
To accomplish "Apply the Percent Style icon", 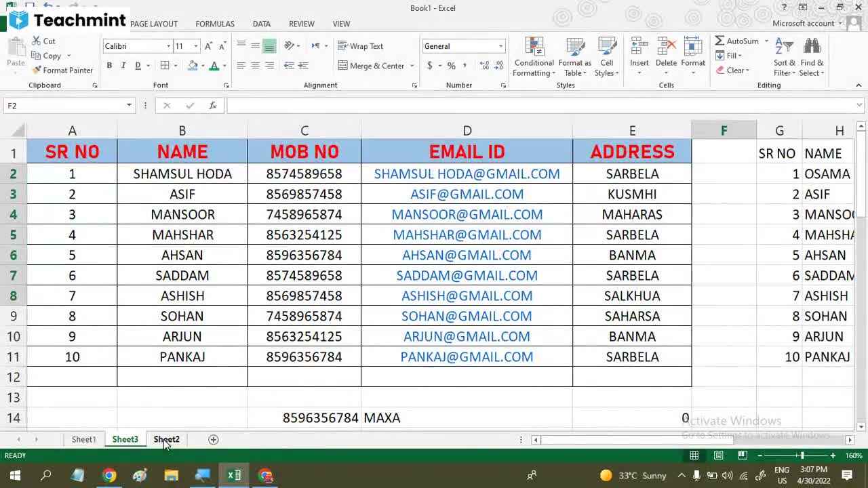I will [451, 66].
